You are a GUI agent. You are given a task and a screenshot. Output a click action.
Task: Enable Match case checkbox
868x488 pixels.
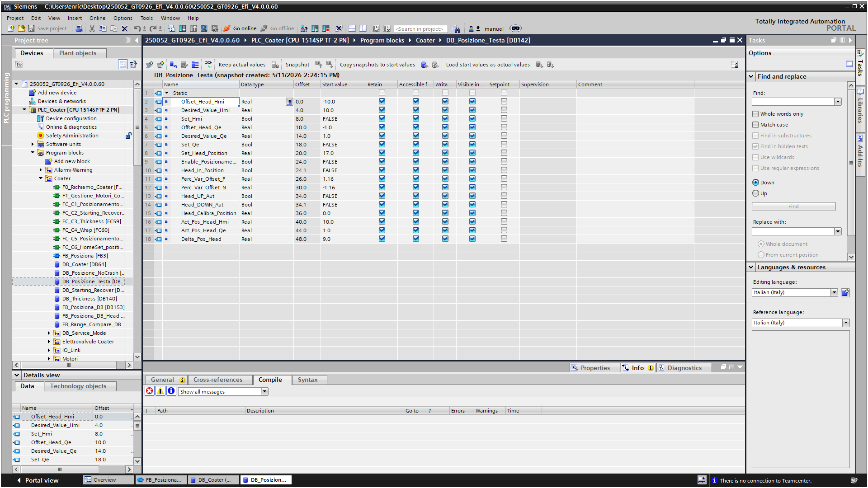(x=755, y=125)
